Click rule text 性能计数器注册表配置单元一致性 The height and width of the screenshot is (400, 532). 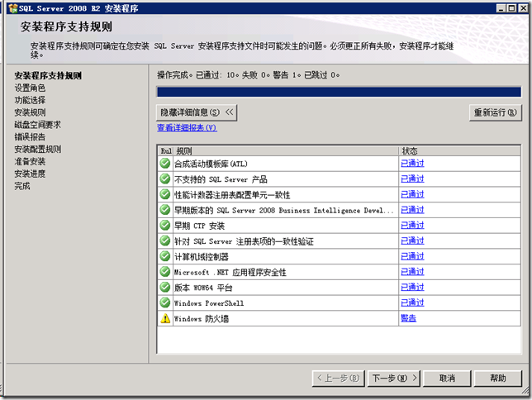coord(232,195)
